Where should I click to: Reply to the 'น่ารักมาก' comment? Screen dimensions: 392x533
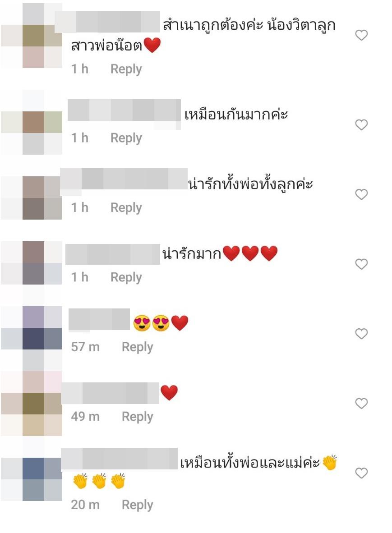point(126,277)
